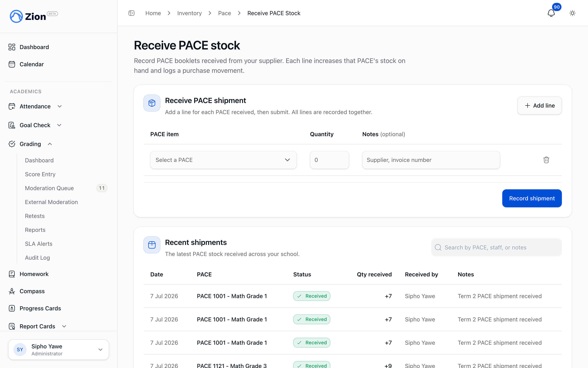Expand the Goal Check section chevron

[x=59, y=125]
